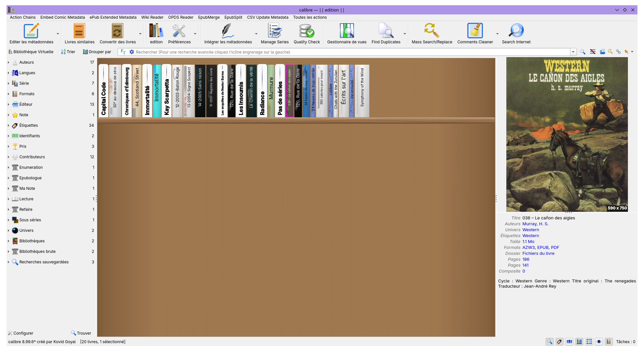Toggle the tag browser panel button

coord(559,342)
